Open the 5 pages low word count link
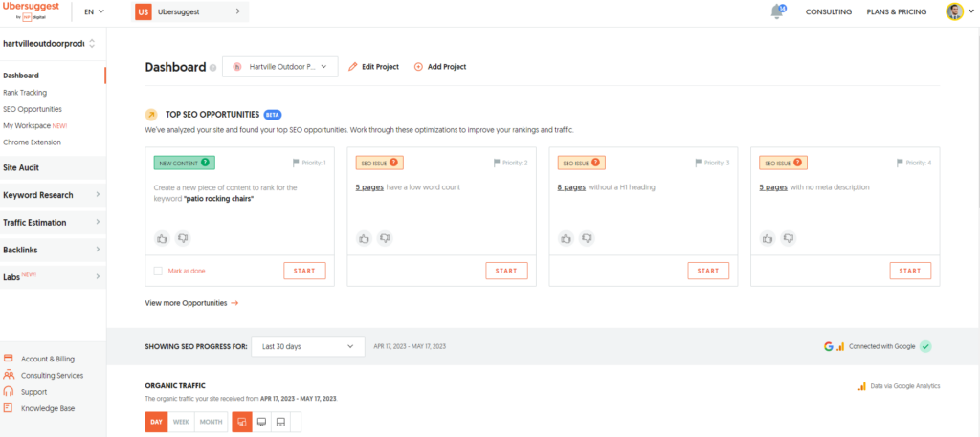 tap(369, 187)
